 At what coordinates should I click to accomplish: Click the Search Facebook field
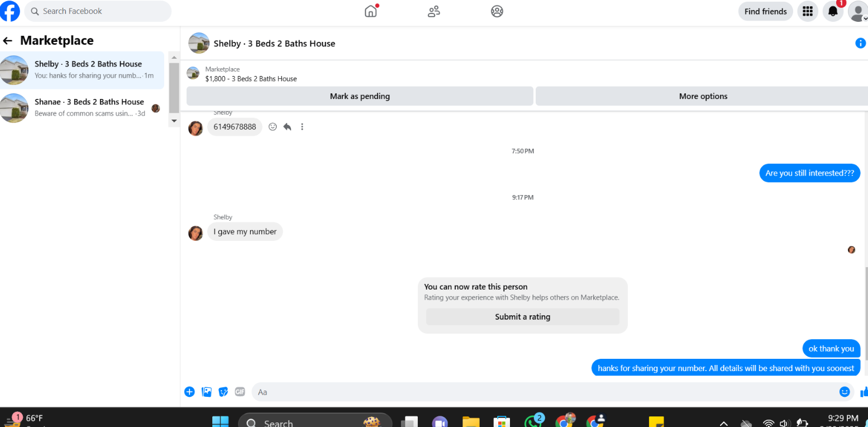point(98,11)
